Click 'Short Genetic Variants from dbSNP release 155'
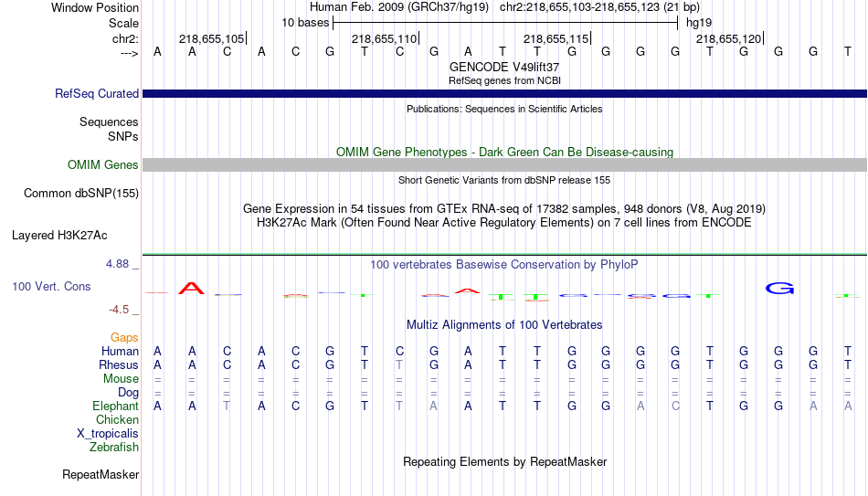 coord(504,180)
